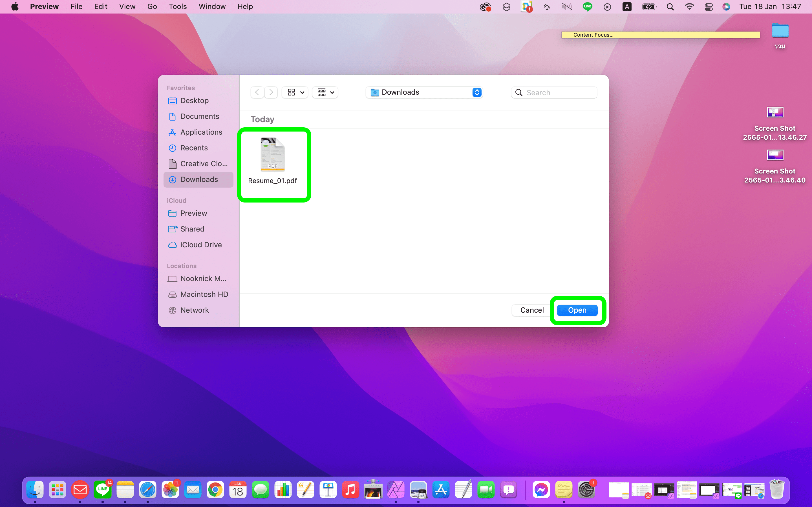812x507 pixels.
Task: Open the icon view options dropdown
Action: click(295, 92)
